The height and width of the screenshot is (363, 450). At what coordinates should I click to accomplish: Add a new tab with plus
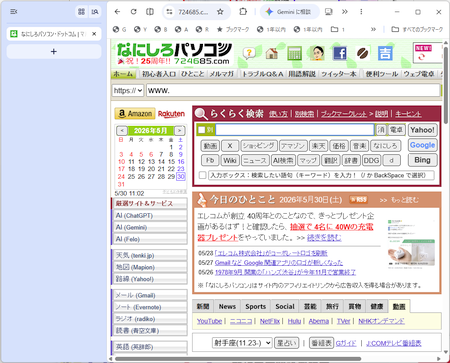(x=54, y=52)
